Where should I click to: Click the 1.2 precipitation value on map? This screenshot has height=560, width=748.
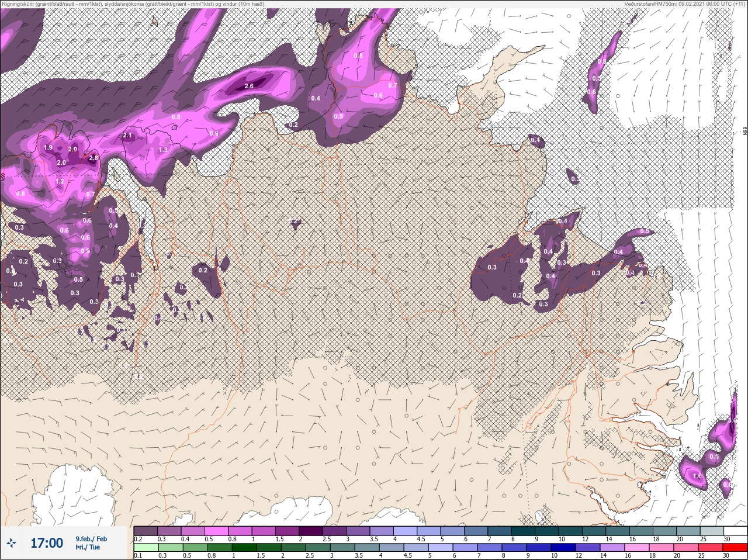point(60,182)
